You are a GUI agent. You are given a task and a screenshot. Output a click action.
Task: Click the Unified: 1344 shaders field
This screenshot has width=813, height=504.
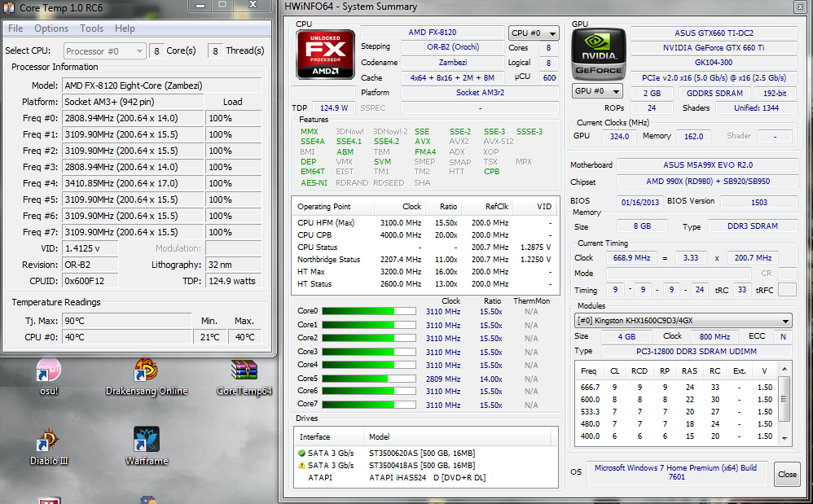tap(757, 107)
